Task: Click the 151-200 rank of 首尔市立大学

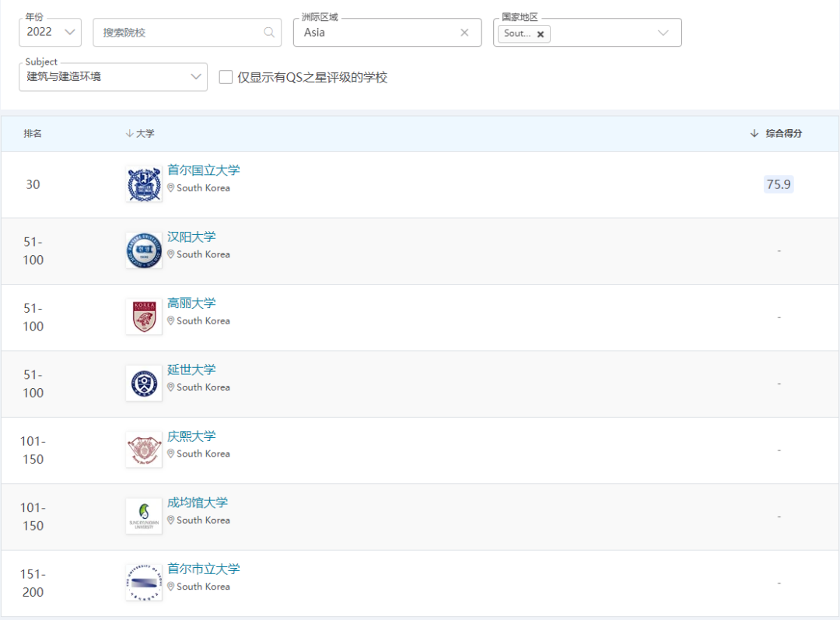Action: (33, 583)
